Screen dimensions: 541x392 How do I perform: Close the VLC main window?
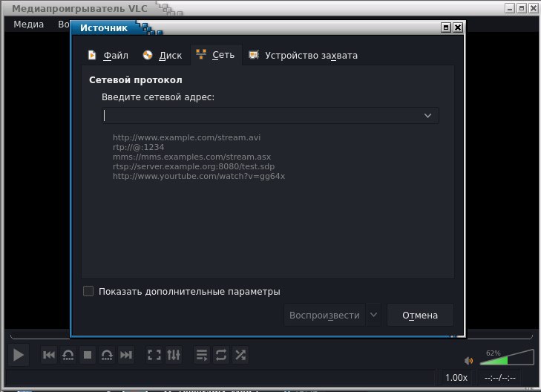click(534, 8)
